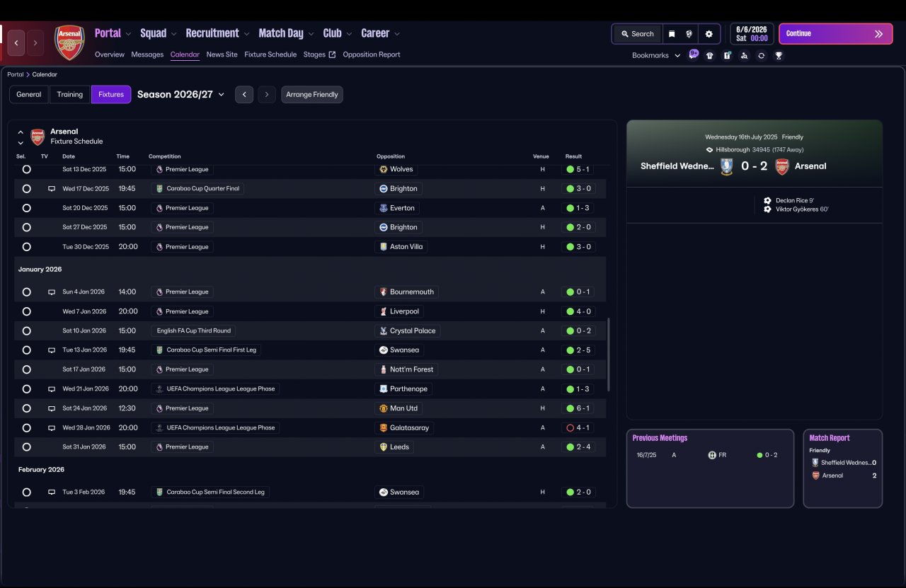Image resolution: width=906 pixels, height=588 pixels.
Task: Toggle the up/down chevrons beside Arsenal Fixture Schedule
Action: click(x=21, y=137)
